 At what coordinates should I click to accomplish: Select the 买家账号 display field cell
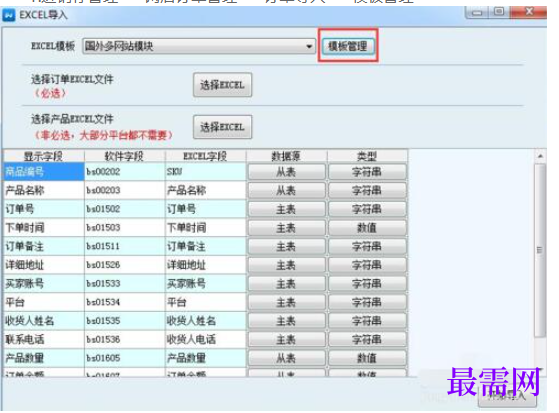pyautogui.click(x=44, y=284)
